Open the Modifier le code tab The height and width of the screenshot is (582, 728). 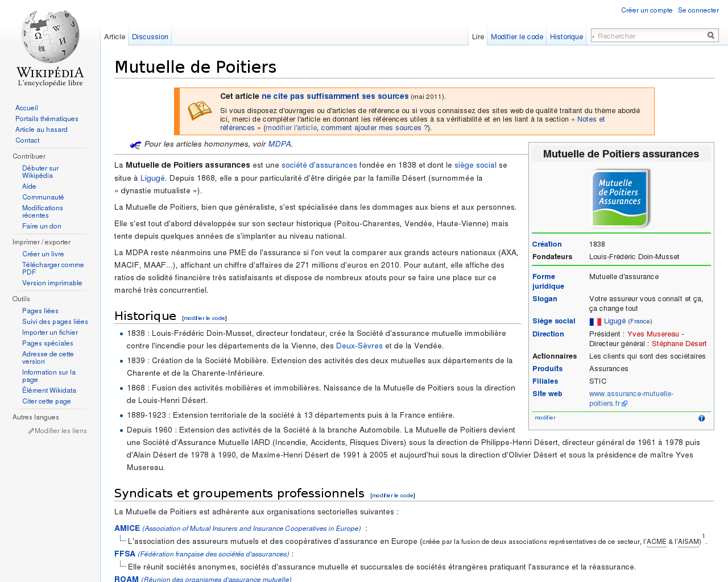tap(517, 37)
